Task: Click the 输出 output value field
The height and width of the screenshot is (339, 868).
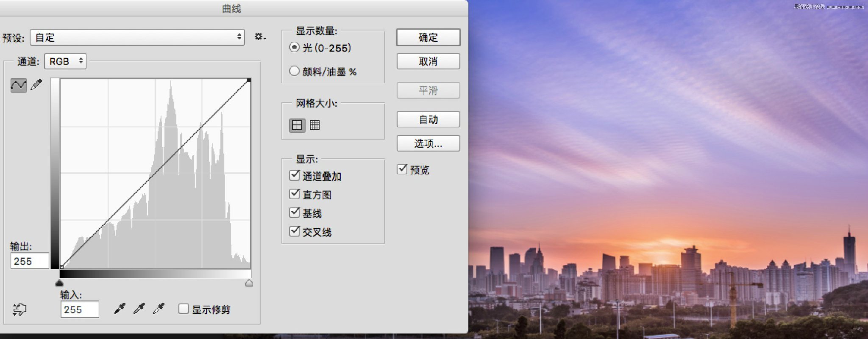Action: pyautogui.click(x=30, y=261)
